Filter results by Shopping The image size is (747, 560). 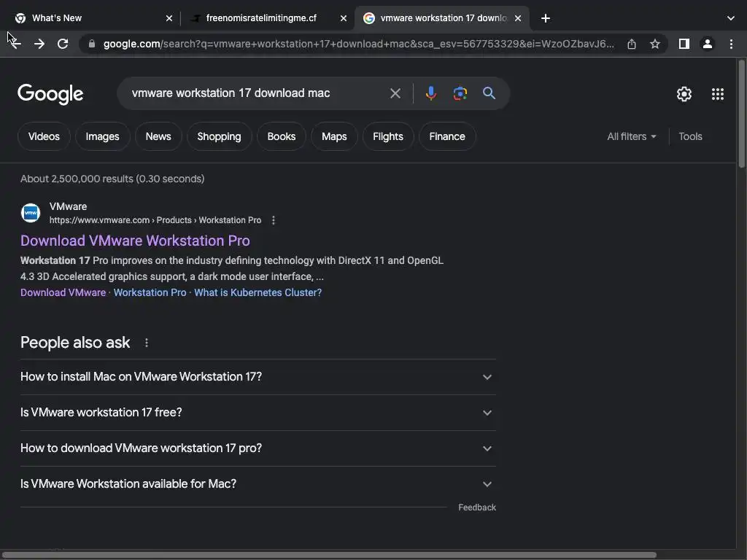[219, 136]
